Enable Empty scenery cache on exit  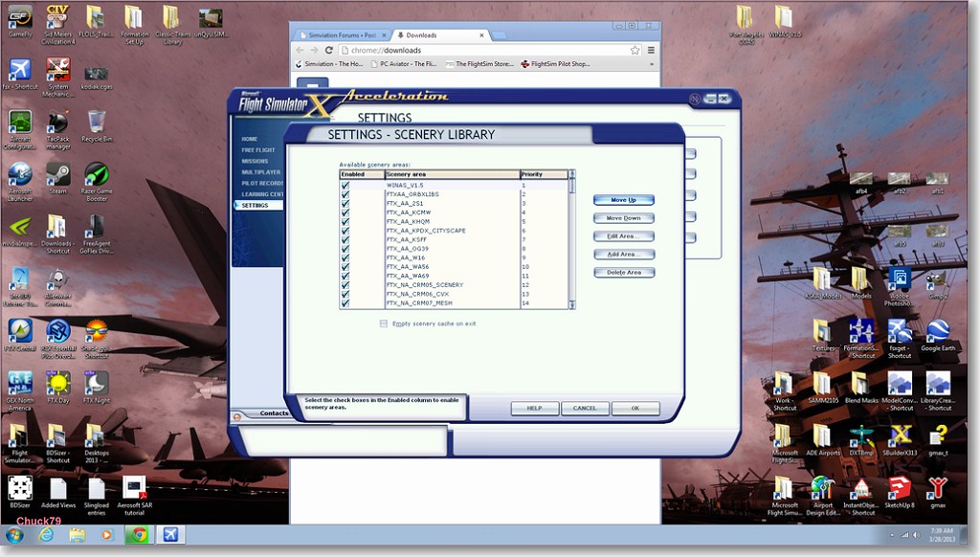(x=384, y=323)
